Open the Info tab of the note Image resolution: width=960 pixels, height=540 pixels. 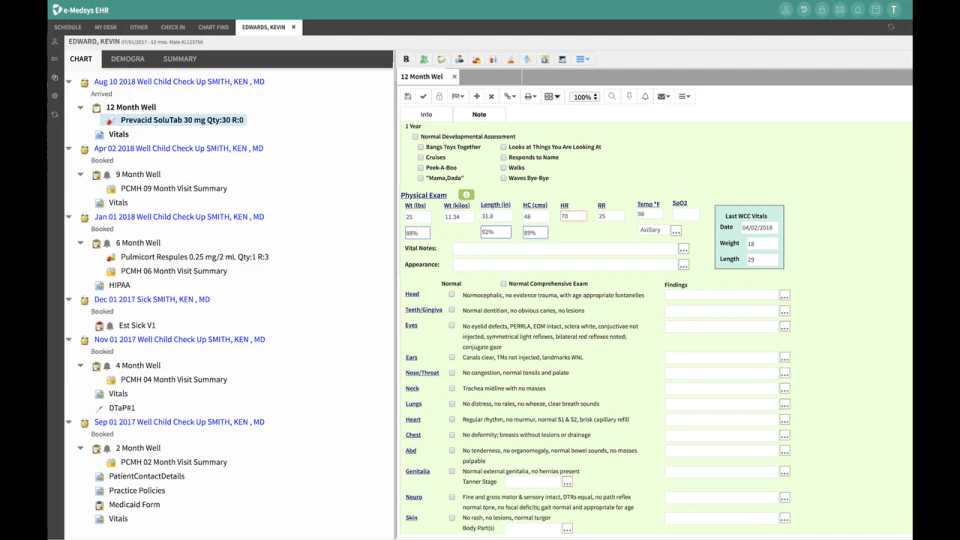coord(426,114)
